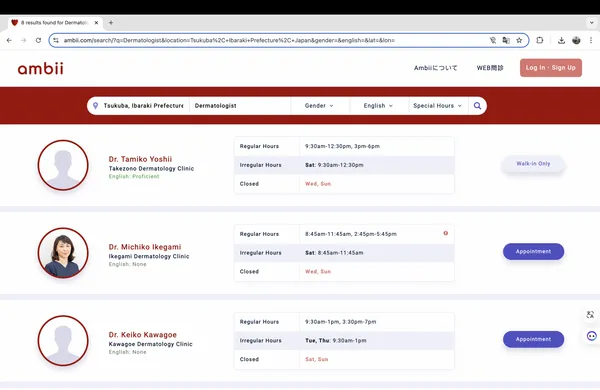
Task: Click hours text 9:30am-1pm, 3:30pm-7pm
Action: tap(341, 322)
